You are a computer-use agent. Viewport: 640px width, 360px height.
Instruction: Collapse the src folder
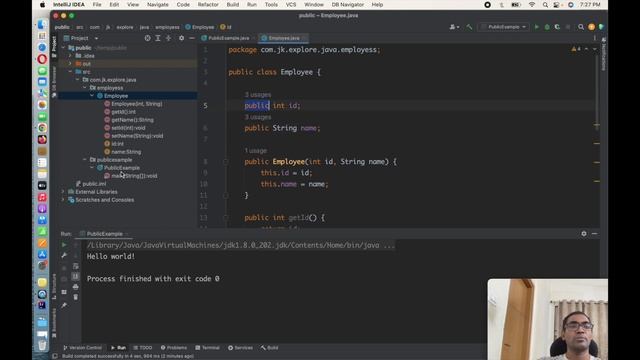(70, 72)
